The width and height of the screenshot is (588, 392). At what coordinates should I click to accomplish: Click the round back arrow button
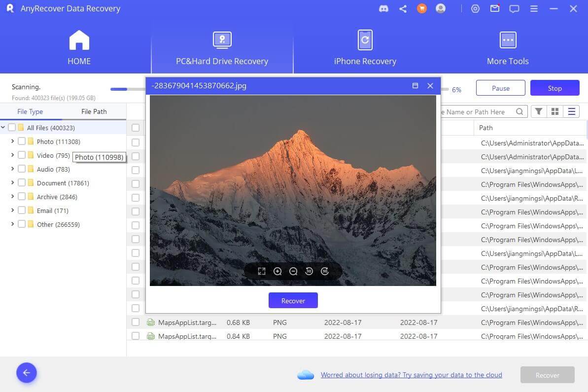(27, 373)
